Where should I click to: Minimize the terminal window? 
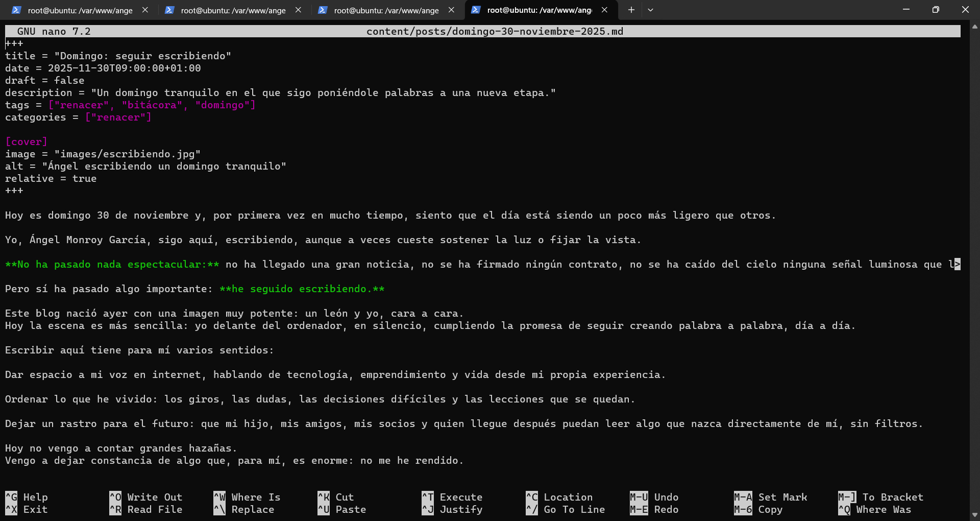coord(906,10)
